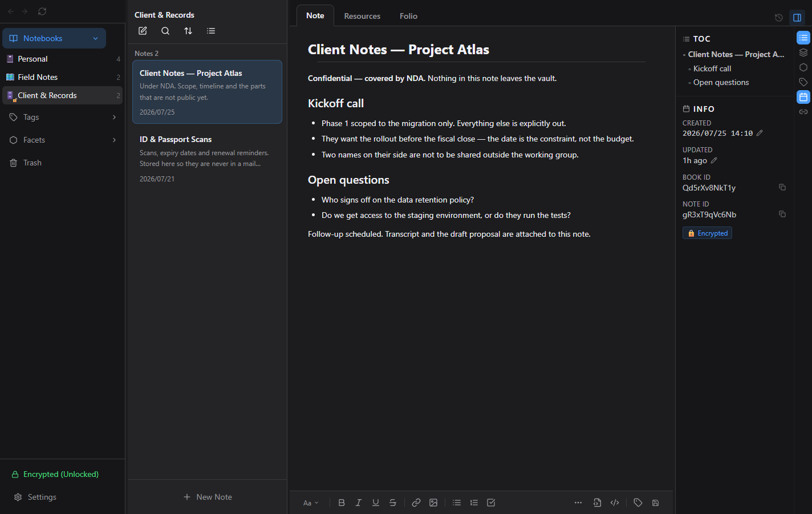Toggle the layers section icon
This screenshot has height=514, width=812.
803,52
